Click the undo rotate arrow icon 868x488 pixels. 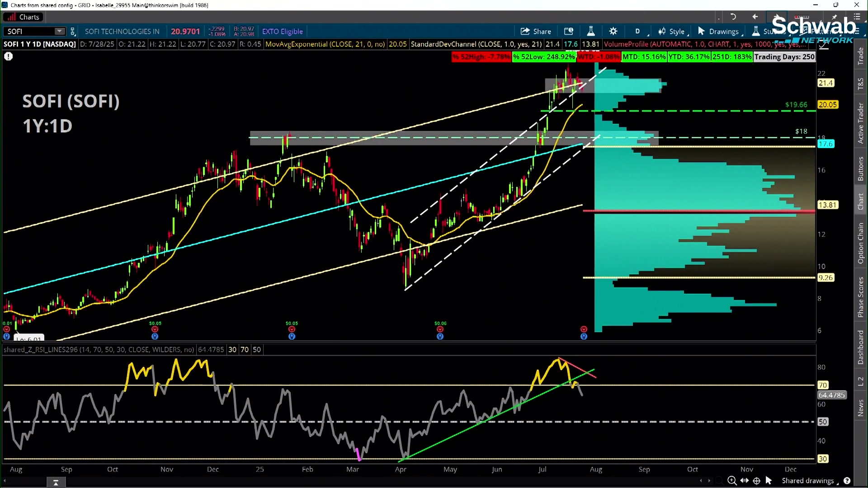[733, 17]
